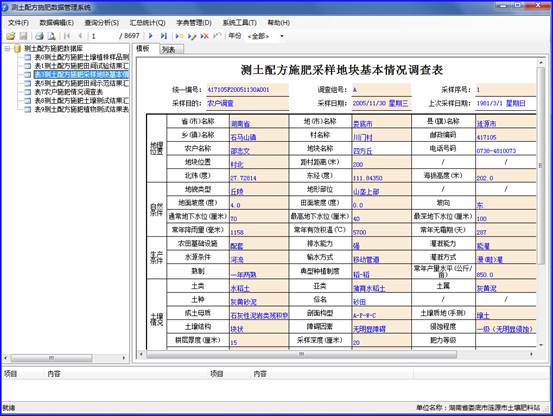553x416 pixels.
Task: Click the form's horizontal scrollbar
Action: tap(302, 354)
